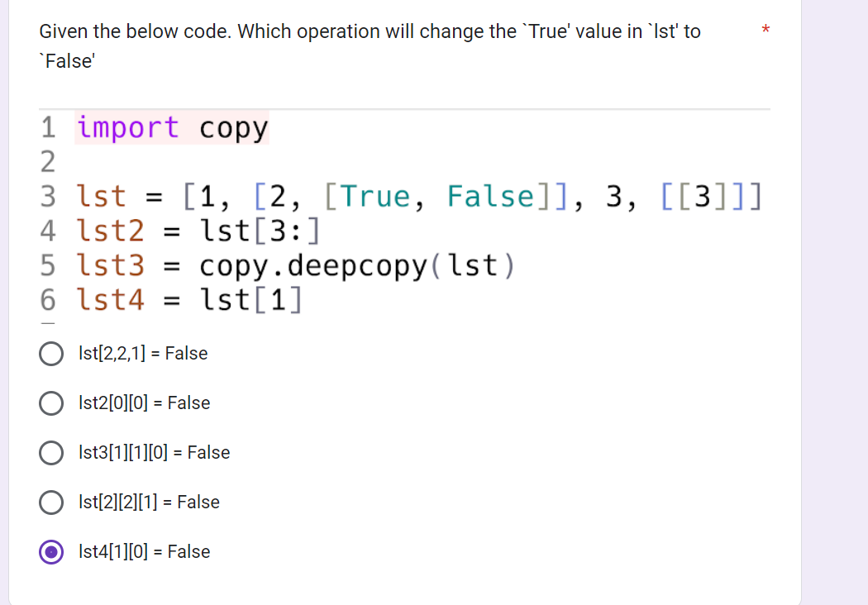Click line number 2 in the code block
Screen dimensions: 868x605
[47, 162]
